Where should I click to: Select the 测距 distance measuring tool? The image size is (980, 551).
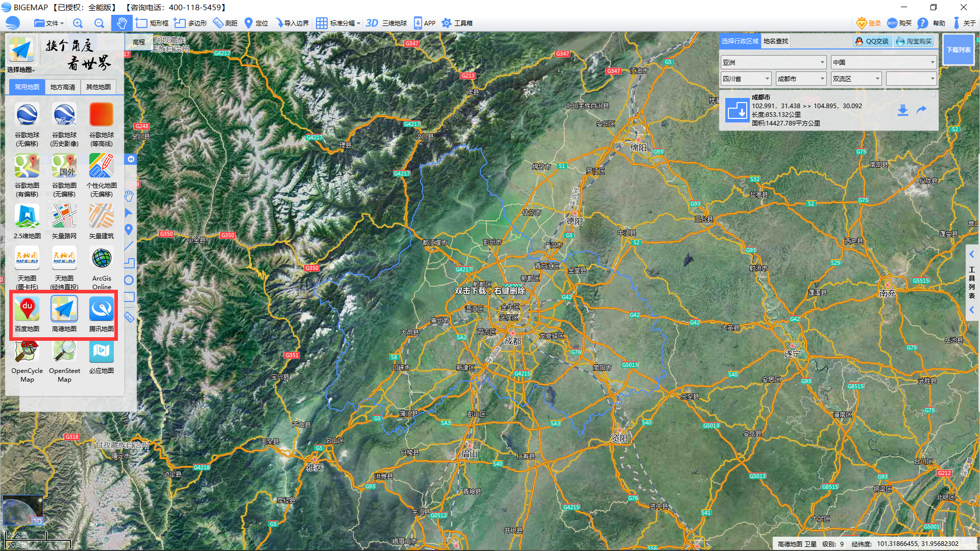(x=225, y=23)
